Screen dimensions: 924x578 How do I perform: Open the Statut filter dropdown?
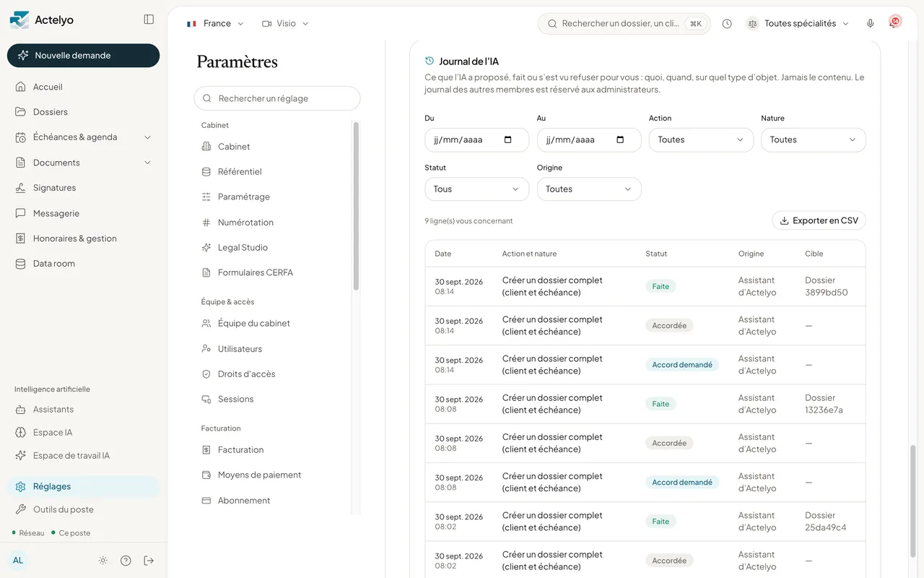(x=477, y=189)
